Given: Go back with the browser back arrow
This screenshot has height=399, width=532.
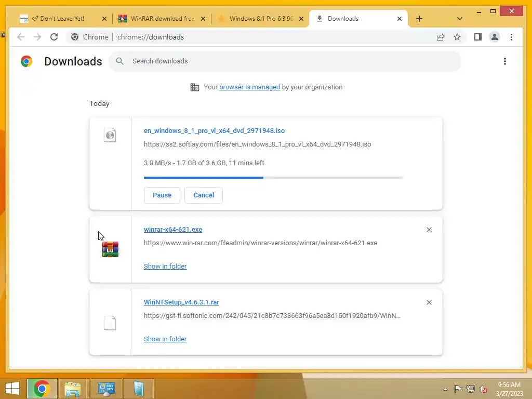Looking at the screenshot, I should pos(21,37).
